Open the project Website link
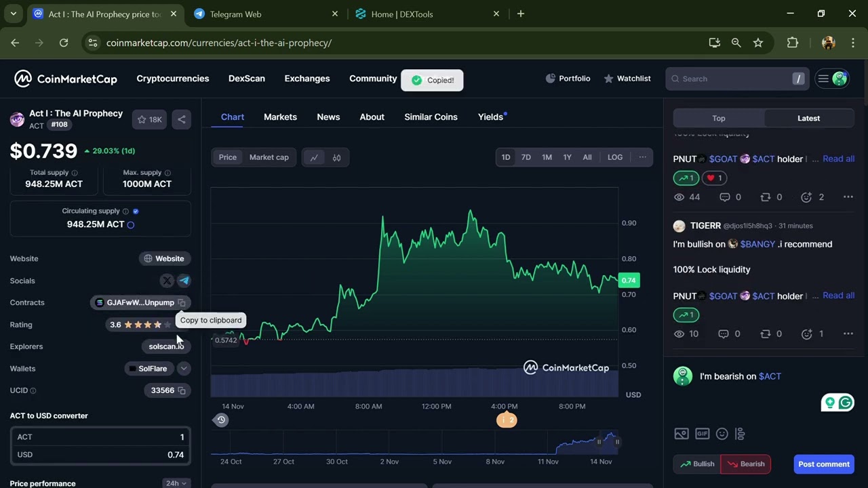The height and width of the screenshot is (488, 868). pos(164,259)
